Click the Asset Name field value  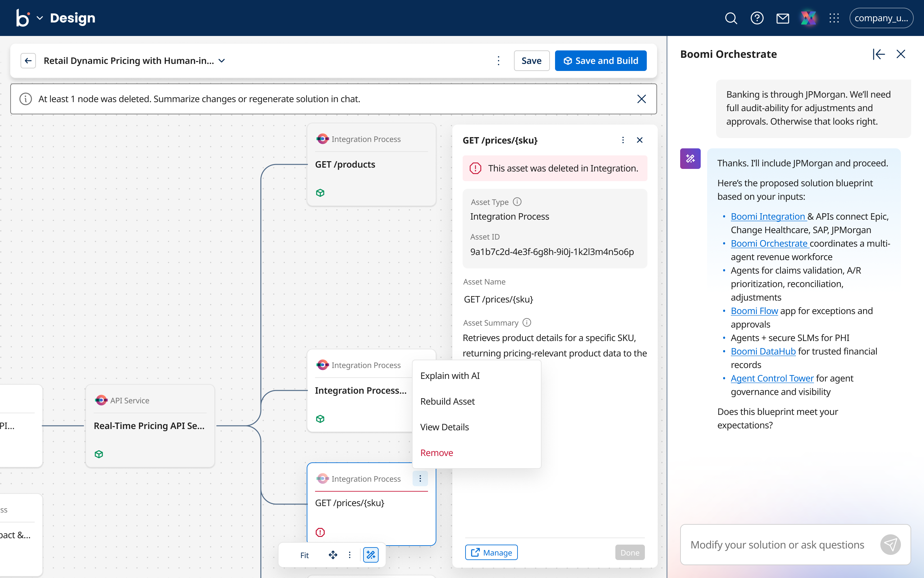pyautogui.click(x=498, y=299)
